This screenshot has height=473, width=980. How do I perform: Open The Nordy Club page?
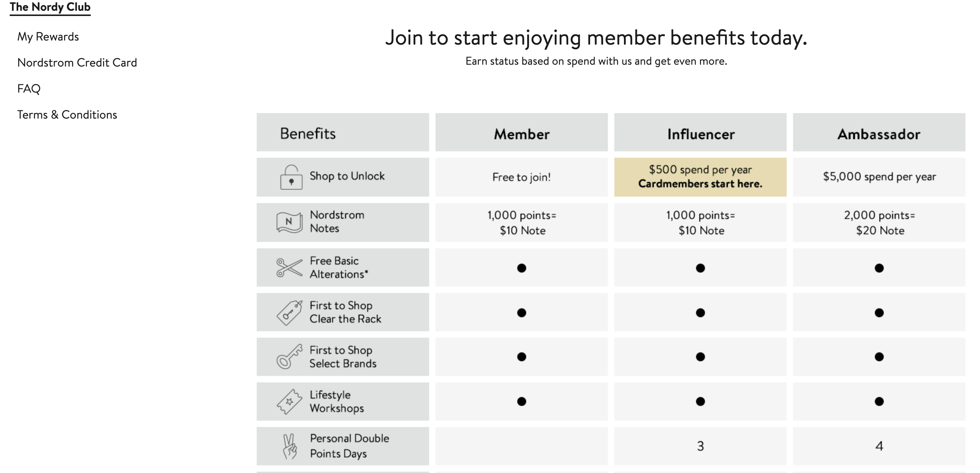pos(50,7)
